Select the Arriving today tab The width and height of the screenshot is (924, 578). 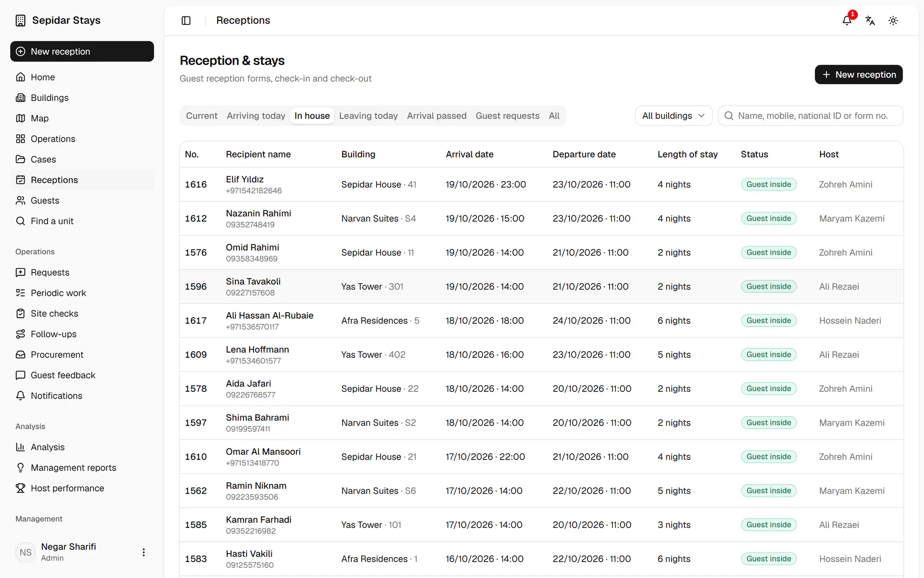tap(256, 116)
